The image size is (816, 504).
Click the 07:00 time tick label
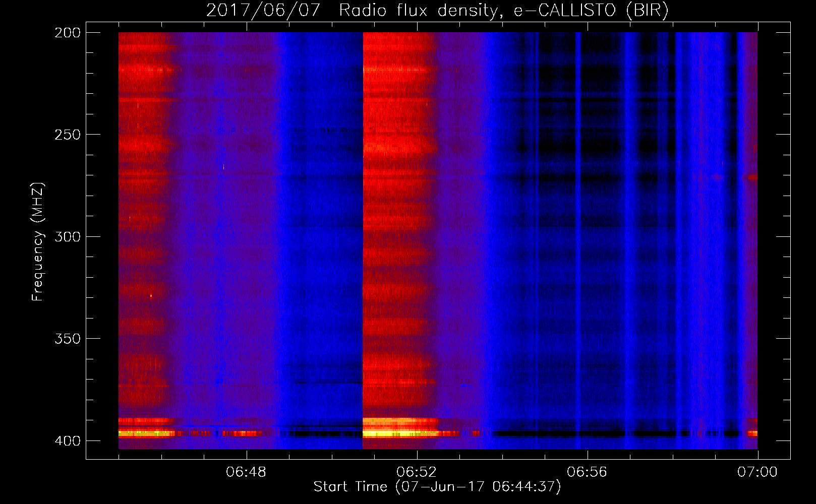(x=757, y=472)
